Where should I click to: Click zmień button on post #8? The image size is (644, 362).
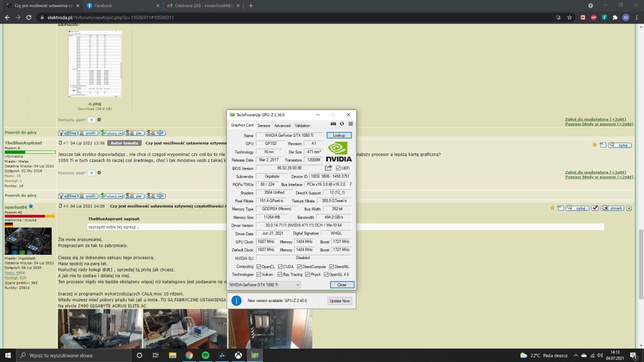tap(612, 208)
